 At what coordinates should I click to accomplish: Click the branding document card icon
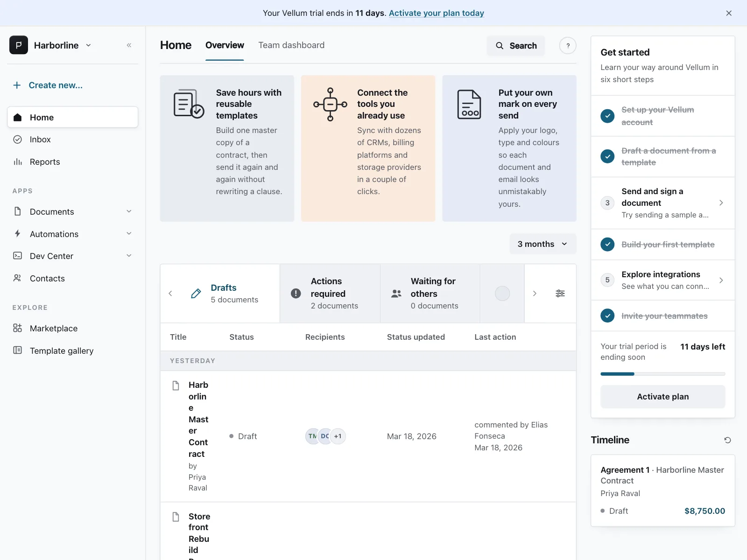pyautogui.click(x=469, y=105)
